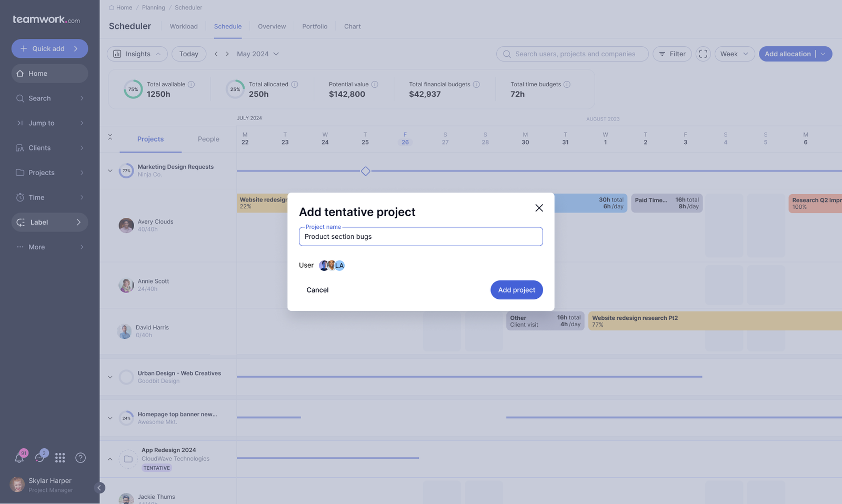Open the Workload tab

click(184, 26)
